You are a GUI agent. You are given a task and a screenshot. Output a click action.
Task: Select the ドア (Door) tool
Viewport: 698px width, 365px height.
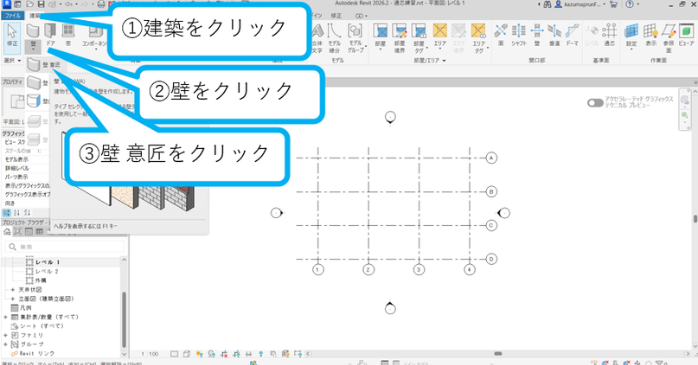[50, 35]
